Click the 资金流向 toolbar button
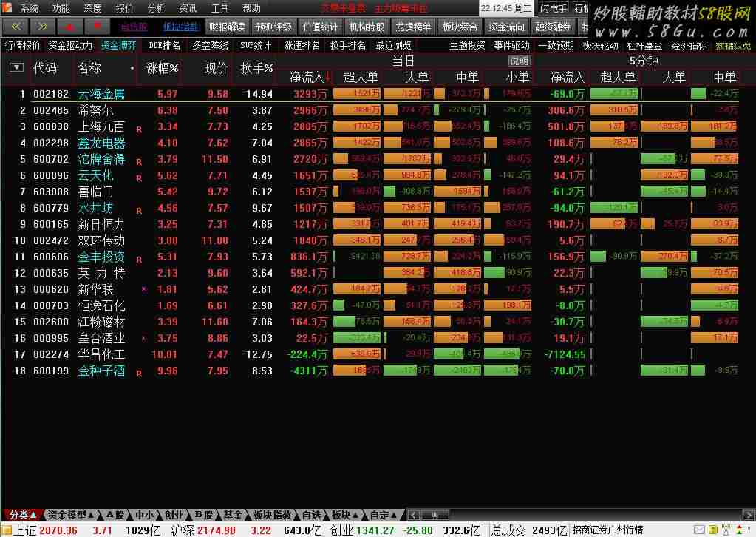Image resolution: width=756 pixels, height=537 pixels. pos(506,27)
